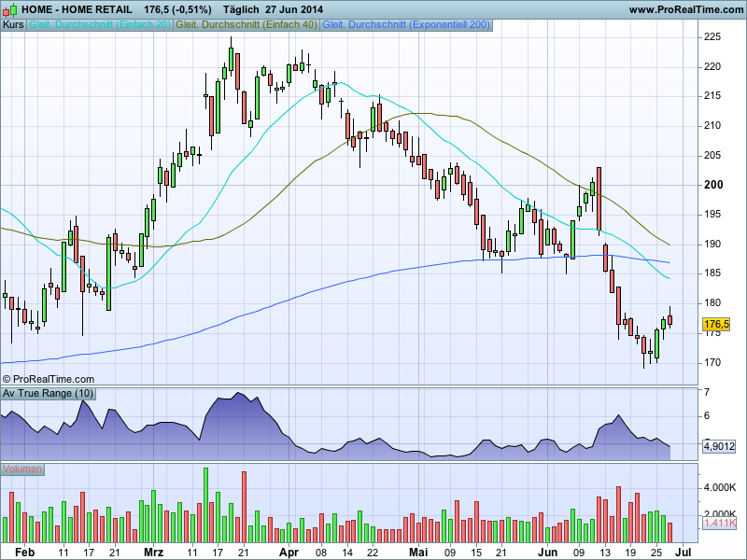
Task: Click the 225 price axis label
Action: coord(712,37)
